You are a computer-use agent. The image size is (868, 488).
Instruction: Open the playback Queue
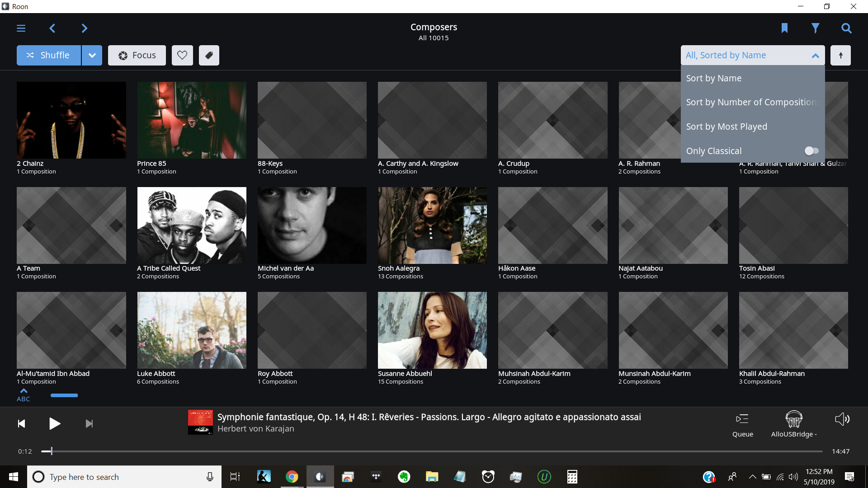coord(742,425)
